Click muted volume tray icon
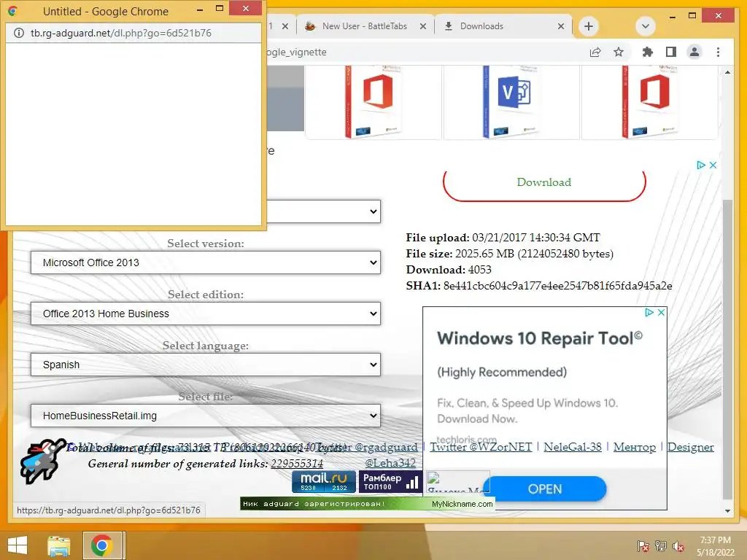The height and width of the screenshot is (560, 747). [x=678, y=546]
